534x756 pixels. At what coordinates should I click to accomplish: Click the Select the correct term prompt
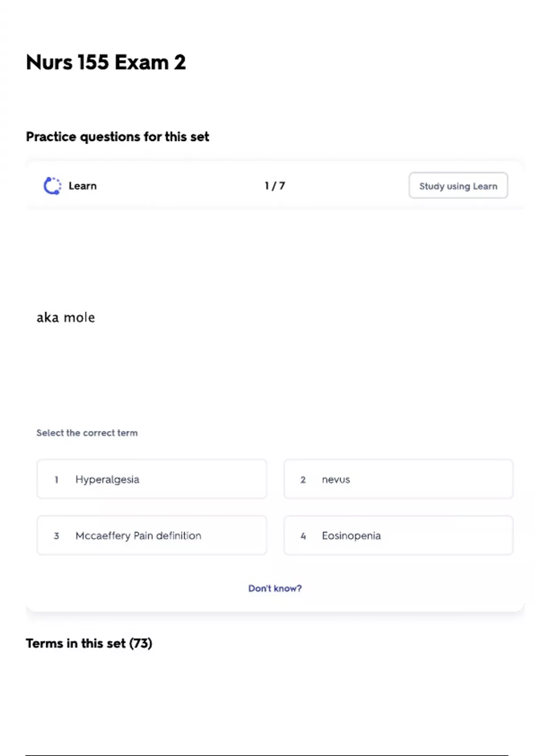click(87, 433)
